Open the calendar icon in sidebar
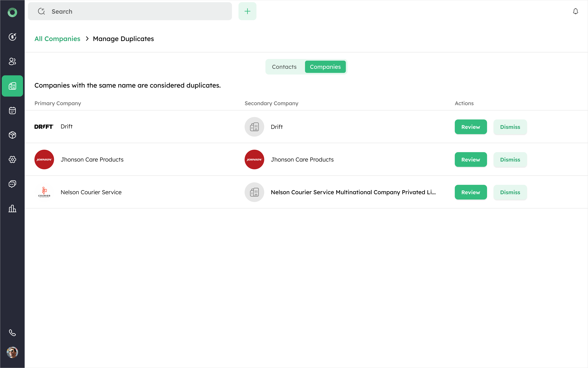Screen dimensions: 588x368 [x=12, y=110]
